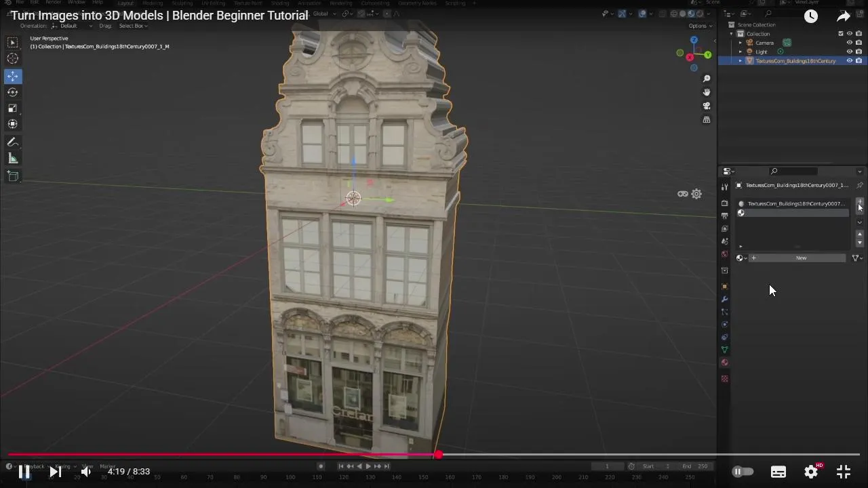Switch orthographic/perspective grid icon
Image resolution: width=868 pixels, height=488 pixels.
coord(707,120)
